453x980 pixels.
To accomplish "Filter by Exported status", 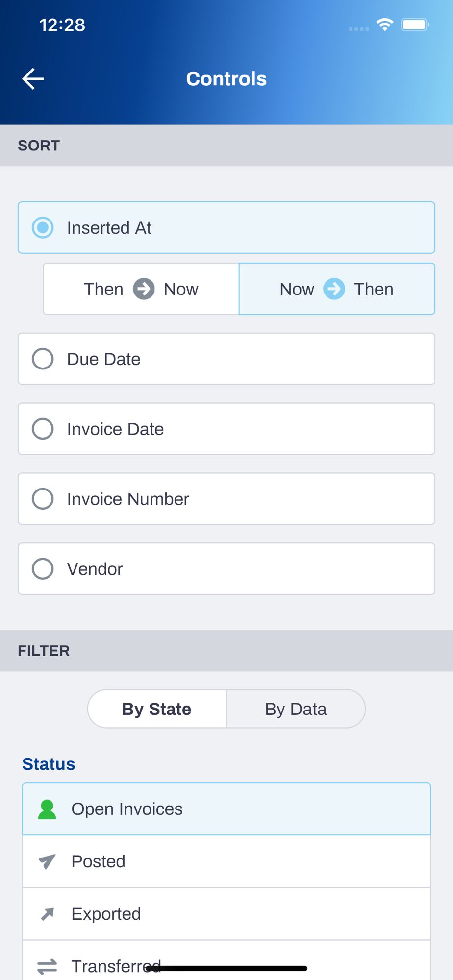I will click(x=226, y=914).
